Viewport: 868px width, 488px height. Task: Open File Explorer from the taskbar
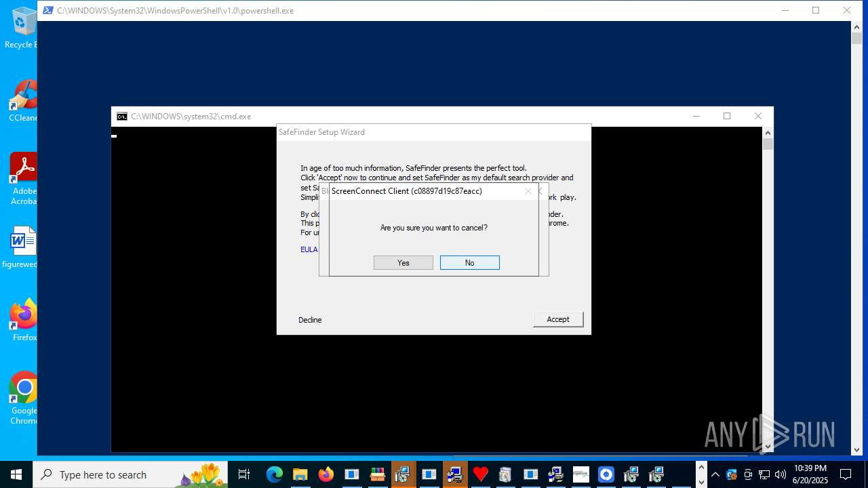300,474
